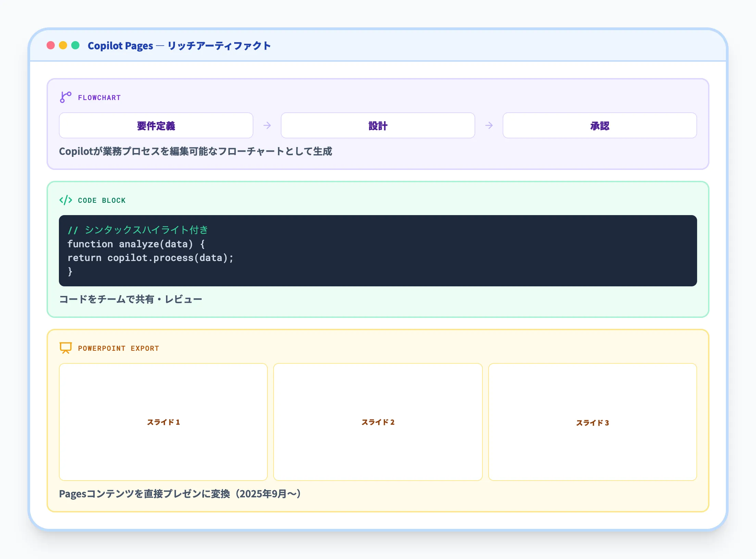Screen dimensions: 756x559
Task: Click the CODE BLOCK section label
Action: (x=102, y=200)
